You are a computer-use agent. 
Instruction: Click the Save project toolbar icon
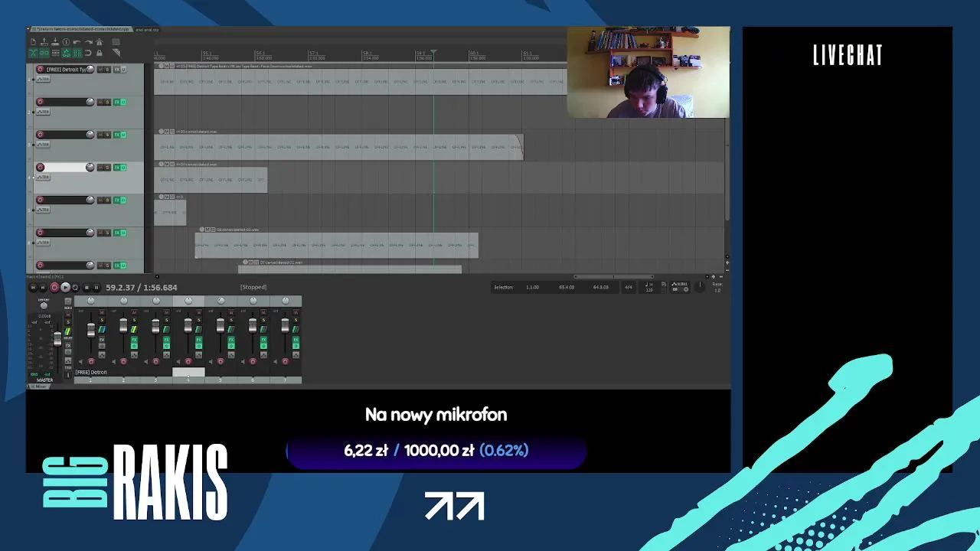pyautogui.click(x=55, y=42)
